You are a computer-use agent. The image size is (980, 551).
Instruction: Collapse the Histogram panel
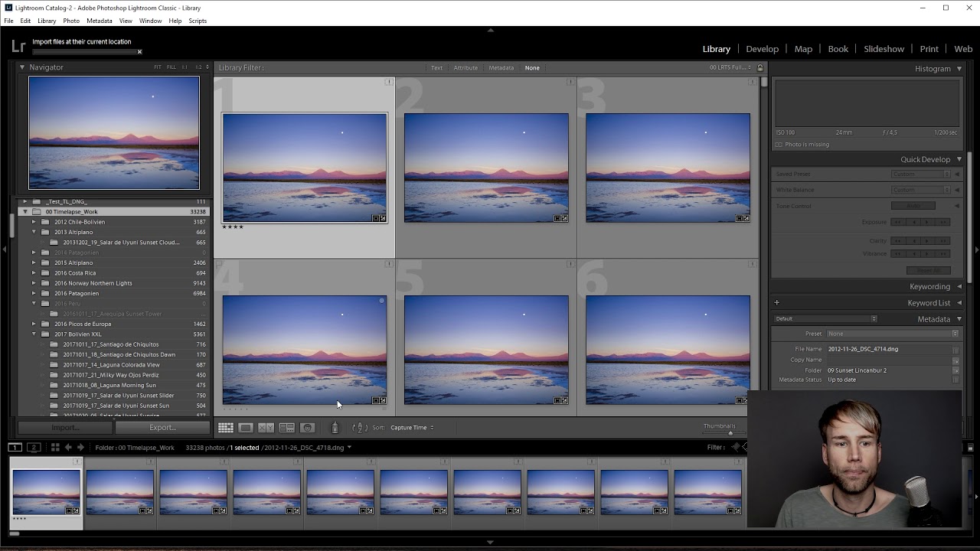point(959,69)
